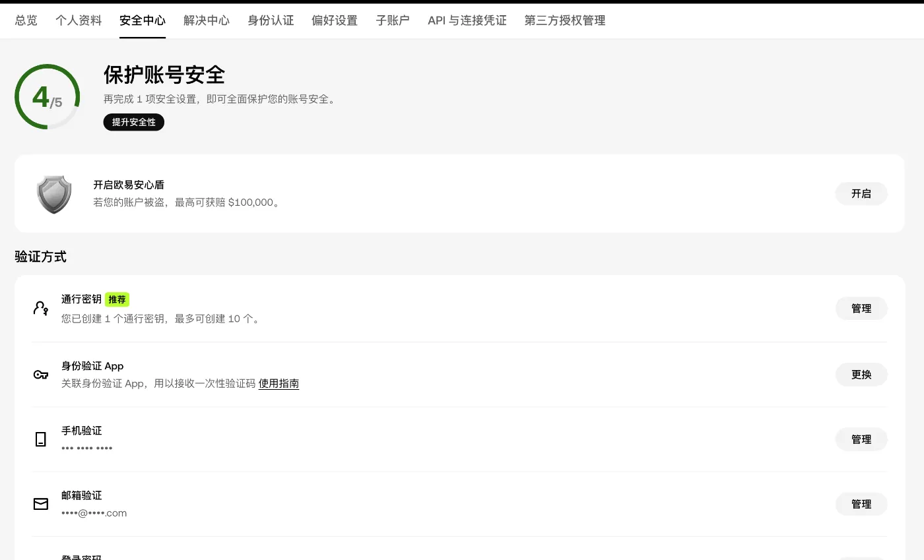Open the 身份认证 tab
Image resolution: width=924 pixels, height=560 pixels.
point(271,20)
